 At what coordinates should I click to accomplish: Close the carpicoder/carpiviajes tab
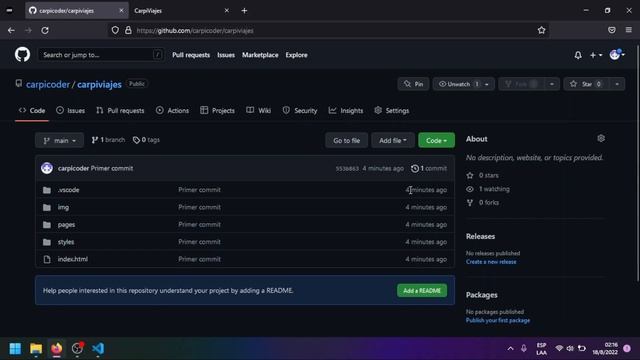click(121, 11)
